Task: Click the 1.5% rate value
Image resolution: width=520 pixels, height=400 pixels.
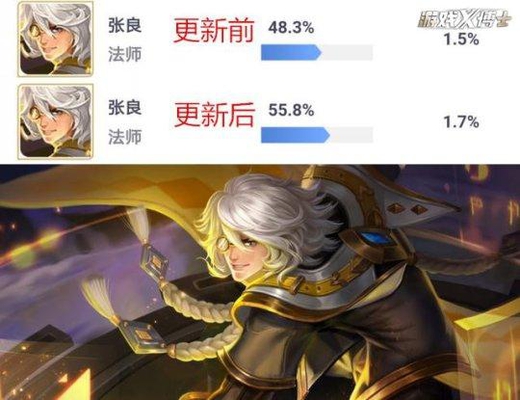Action: (x=461, y=39)
